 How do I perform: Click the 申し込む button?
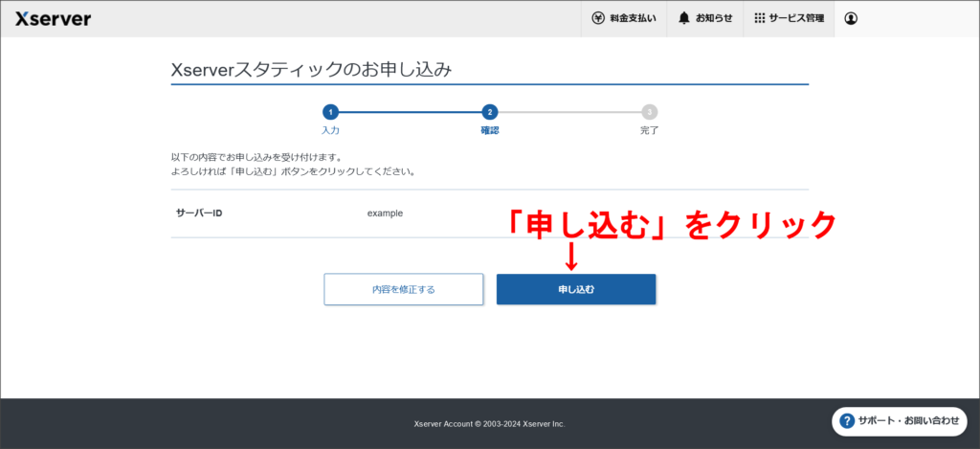[576, 289]
